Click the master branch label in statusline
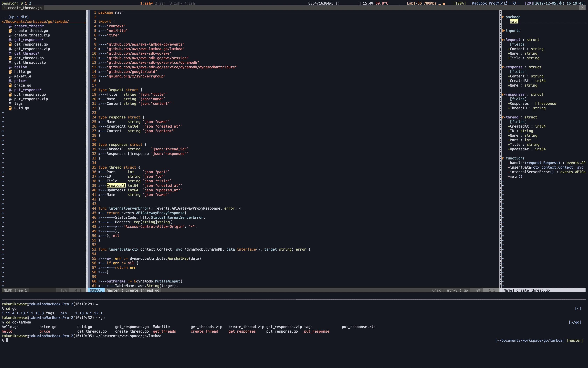Viewport: 588px width, 368px height. pos(113,290)
